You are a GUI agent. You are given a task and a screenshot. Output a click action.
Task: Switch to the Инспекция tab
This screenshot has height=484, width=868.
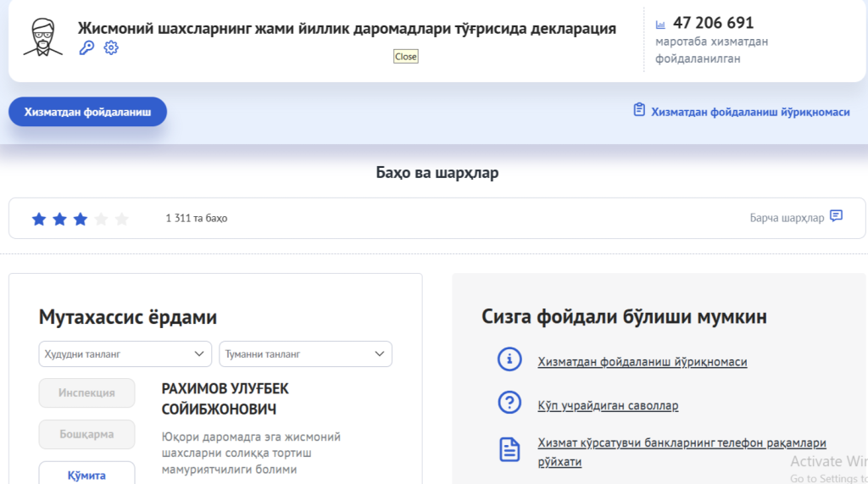(x=87, y=392)
